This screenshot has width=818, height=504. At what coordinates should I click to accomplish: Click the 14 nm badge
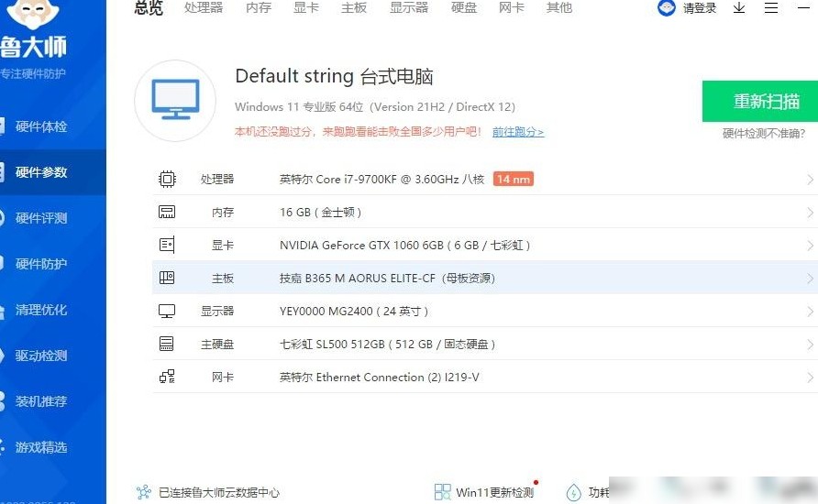tap(514, 180)
